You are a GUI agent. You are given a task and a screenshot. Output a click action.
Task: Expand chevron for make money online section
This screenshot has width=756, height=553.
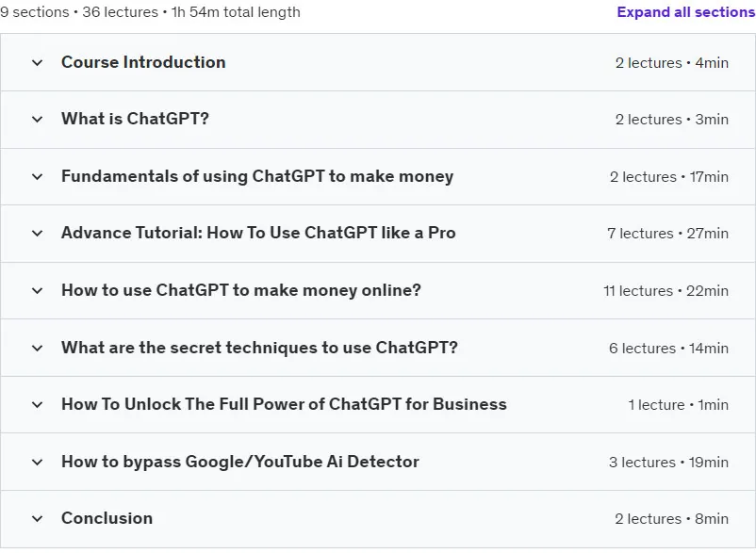tap(37, 291)
